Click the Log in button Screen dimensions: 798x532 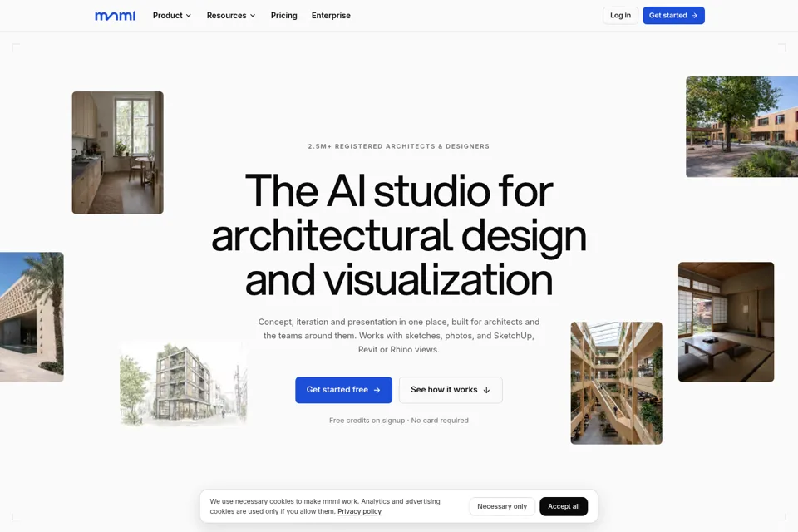tap(620, 16)
